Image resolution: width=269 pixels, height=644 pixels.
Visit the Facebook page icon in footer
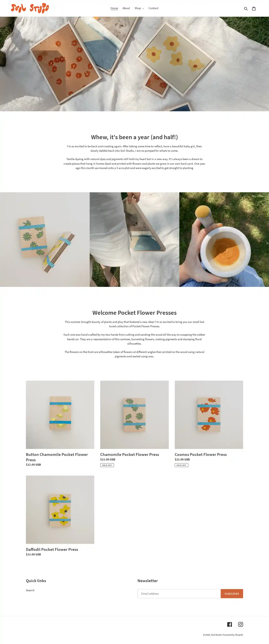pyautogui.click(x=230, y=624)
